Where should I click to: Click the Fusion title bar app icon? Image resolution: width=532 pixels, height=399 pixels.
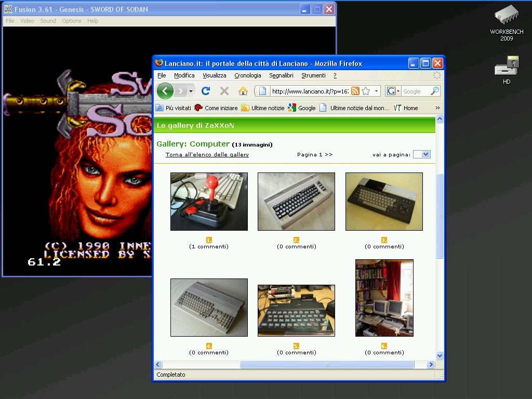[8, 9]
